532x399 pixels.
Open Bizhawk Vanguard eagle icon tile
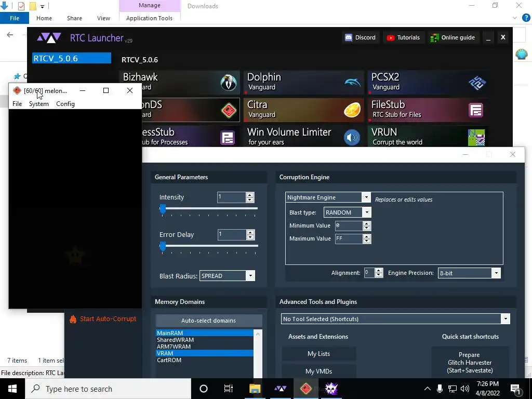[229, 83]
